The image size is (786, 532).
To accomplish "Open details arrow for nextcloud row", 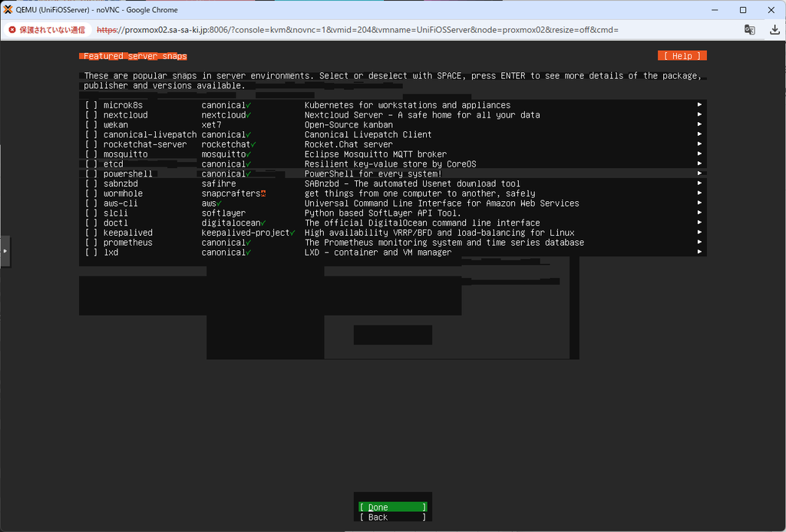I will [x=699, y=114].
